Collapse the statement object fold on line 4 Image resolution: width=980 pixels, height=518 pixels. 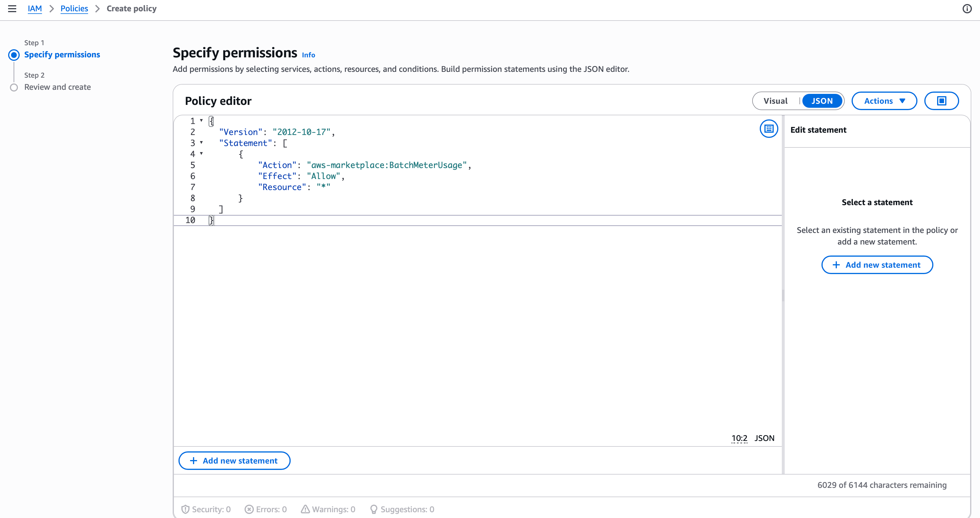click(x=201, y=154)
